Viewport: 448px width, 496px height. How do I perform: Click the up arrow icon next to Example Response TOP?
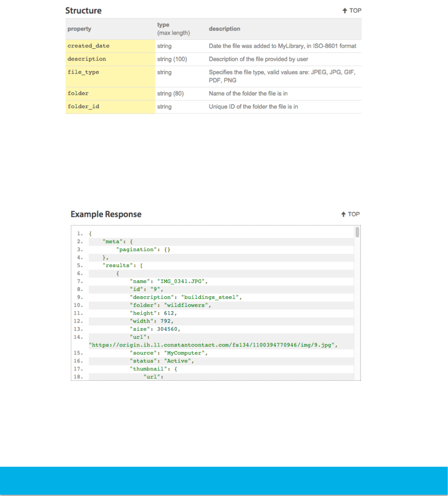coord(343,214)
